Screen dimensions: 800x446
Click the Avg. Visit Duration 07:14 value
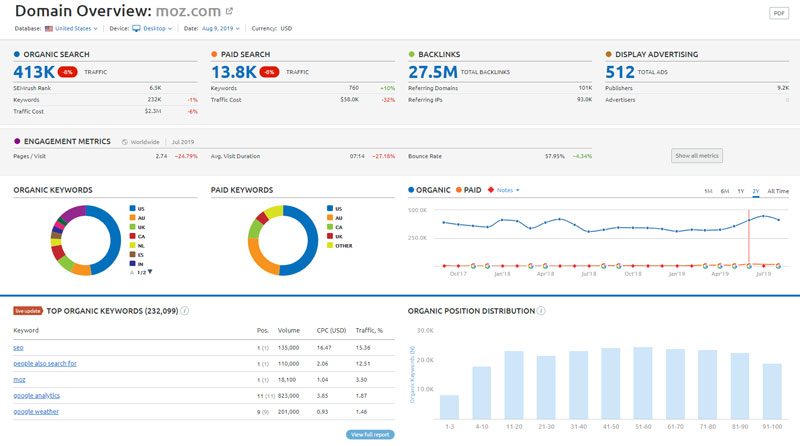(x=357, y=156)
